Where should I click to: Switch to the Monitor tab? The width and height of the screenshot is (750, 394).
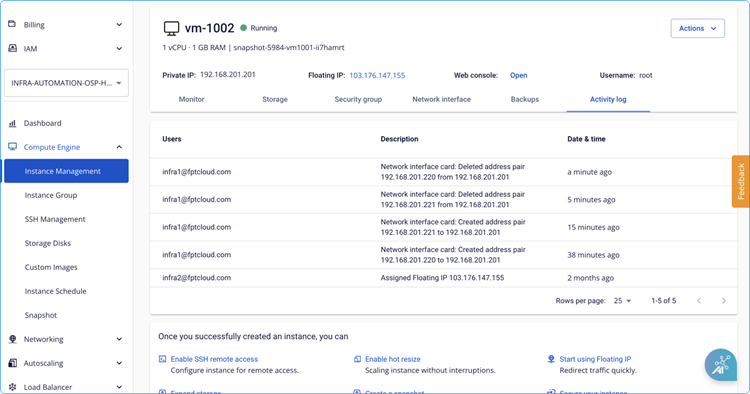[x=191, y=99]
